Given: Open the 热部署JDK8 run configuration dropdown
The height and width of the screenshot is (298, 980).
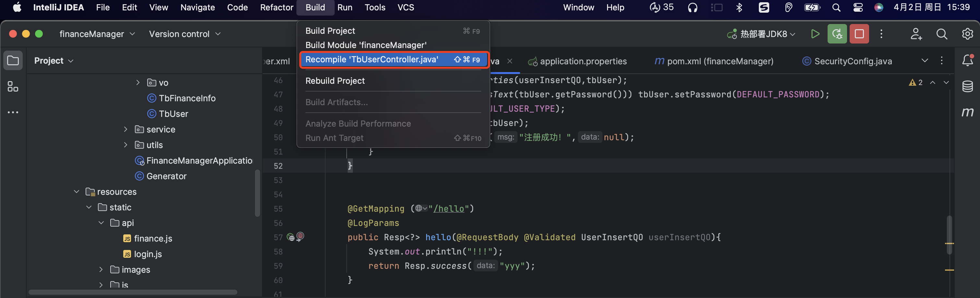Looking at the screenshot, I should [761, 34].
